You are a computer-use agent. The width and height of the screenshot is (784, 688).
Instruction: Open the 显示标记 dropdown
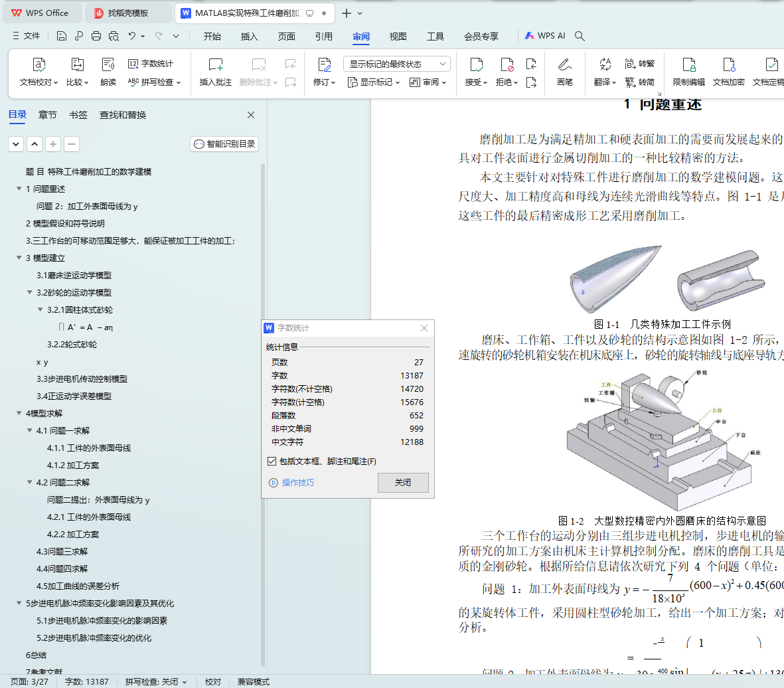click(x=374, y=82)
